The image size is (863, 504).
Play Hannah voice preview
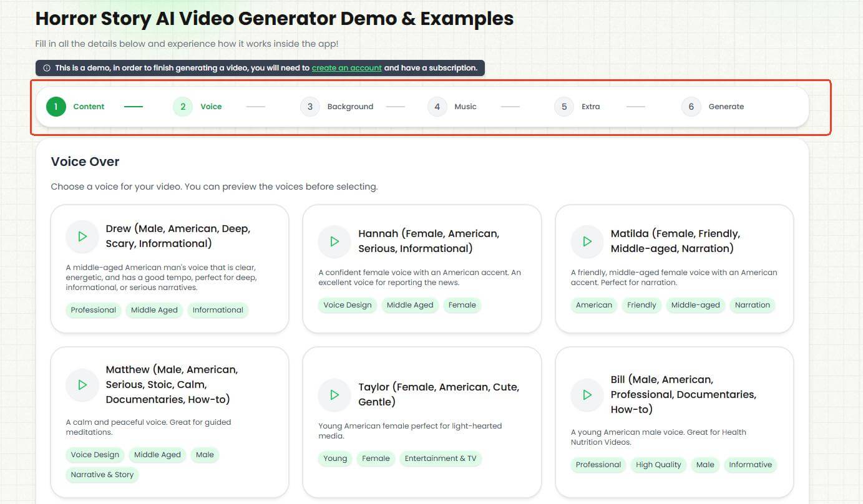coord(334,241)
